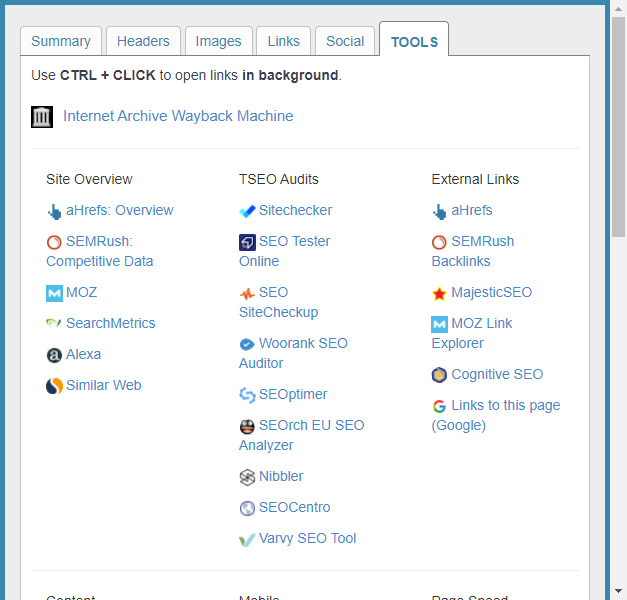
Task: Open the Headers tab
Action: pyautogui.click(x=143, y=41)
